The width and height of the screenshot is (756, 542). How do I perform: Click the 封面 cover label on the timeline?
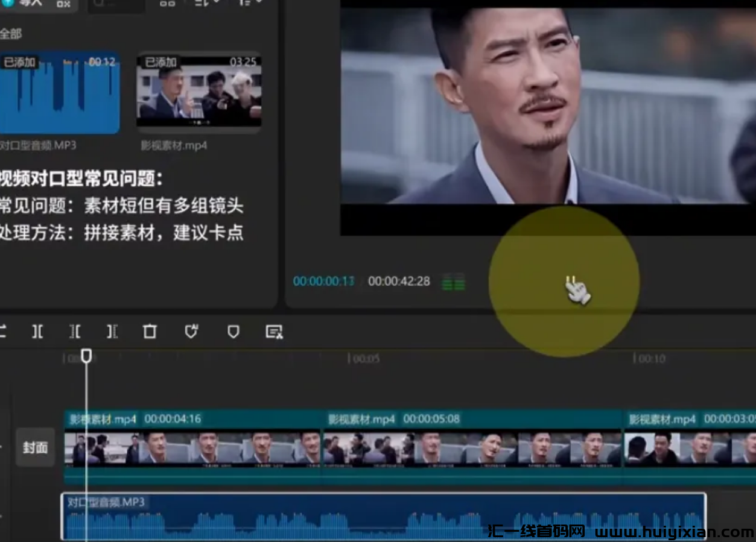pyautogui.click(x=34, y=447)
